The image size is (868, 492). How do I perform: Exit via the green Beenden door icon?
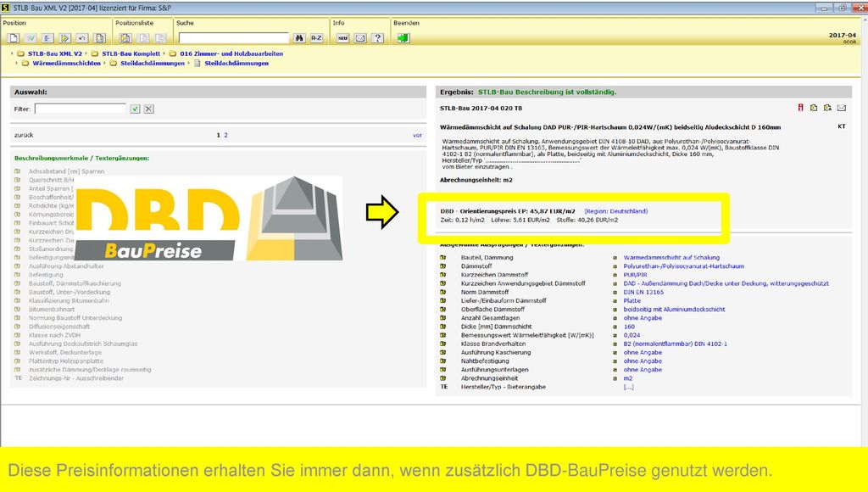tap(403, 38)
